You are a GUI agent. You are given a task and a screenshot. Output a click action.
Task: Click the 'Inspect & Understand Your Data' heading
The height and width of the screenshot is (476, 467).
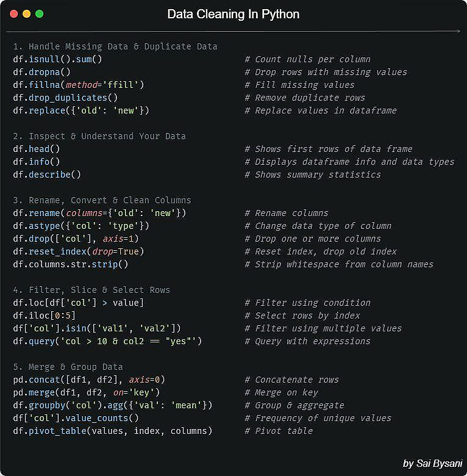(99, 136)
